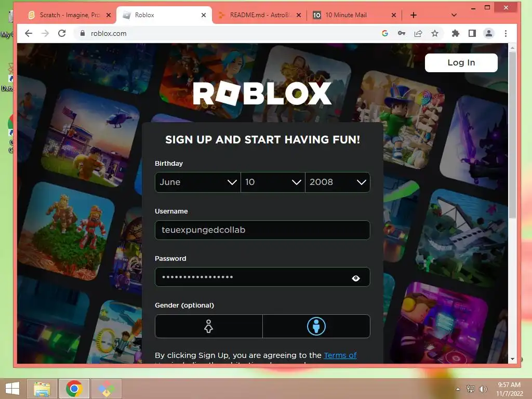Toggle the browser side panel
This screenshot has height=399, width=532.
click(472, 33)
